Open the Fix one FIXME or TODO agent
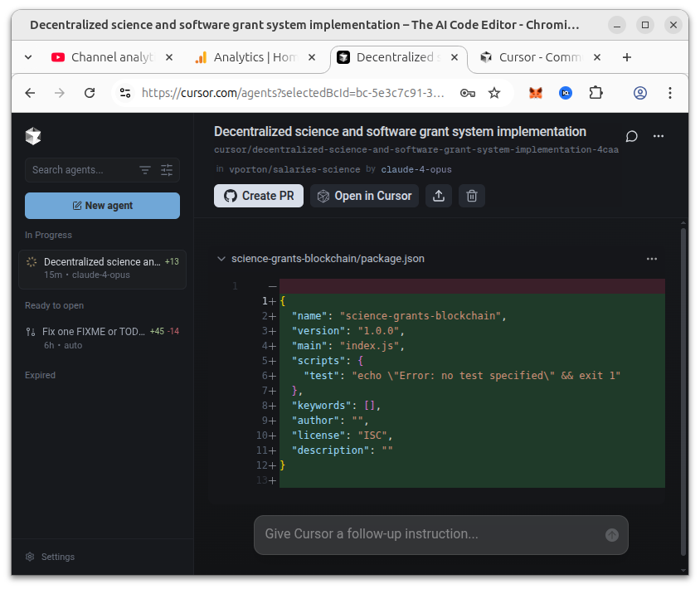700x589 pixels. (102, 338)
